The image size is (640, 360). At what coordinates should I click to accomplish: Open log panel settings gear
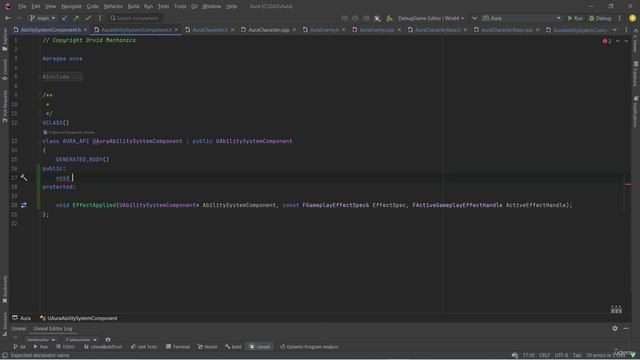615,329
